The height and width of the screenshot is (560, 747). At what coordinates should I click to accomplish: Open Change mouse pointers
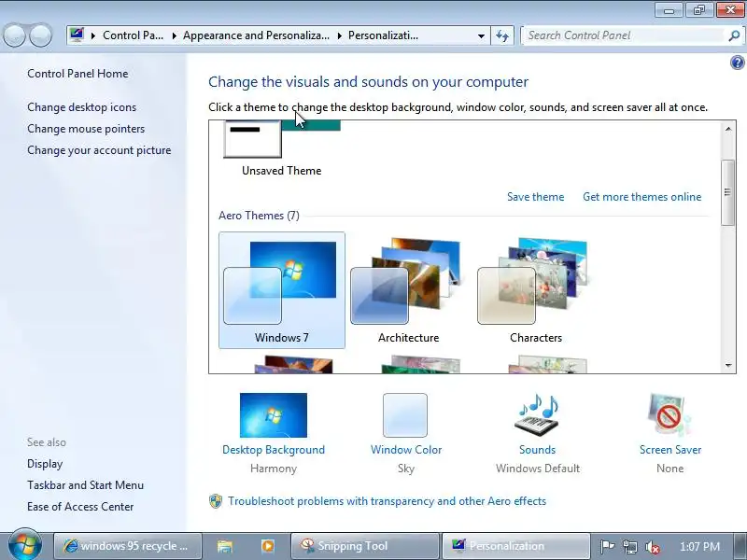coord(86,129)
